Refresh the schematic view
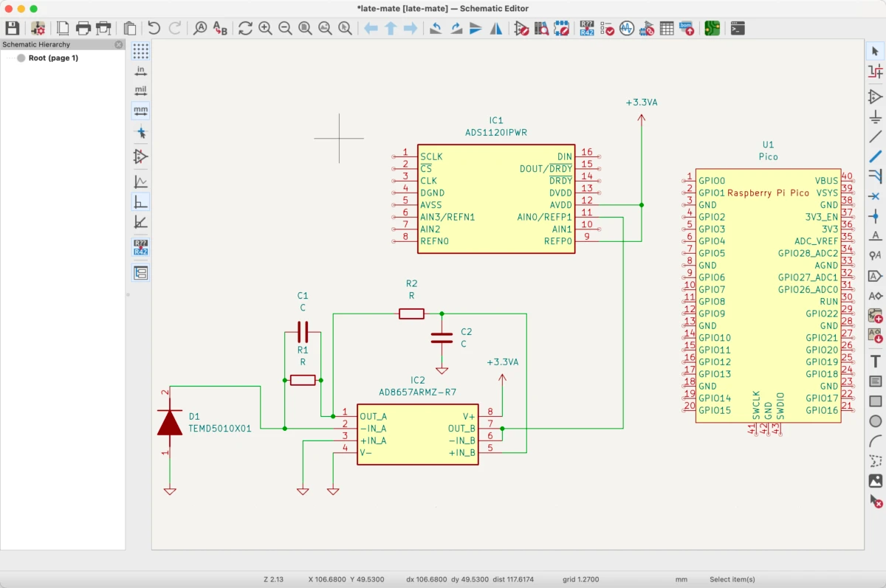The height and width of the screenshot is (588, 886). pyautogui.click(x=245, y=28)
